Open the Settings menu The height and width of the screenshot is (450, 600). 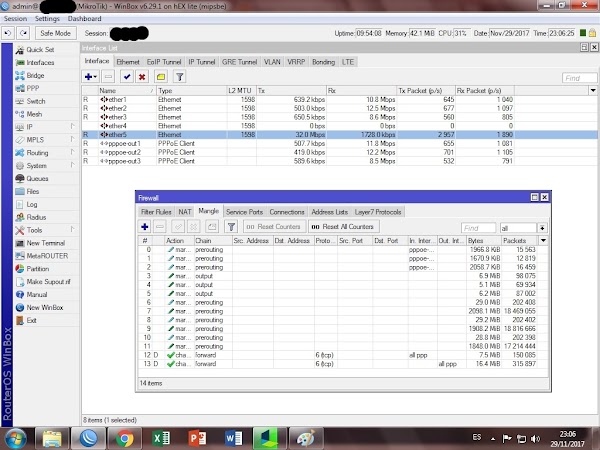(x=47, y=18)
